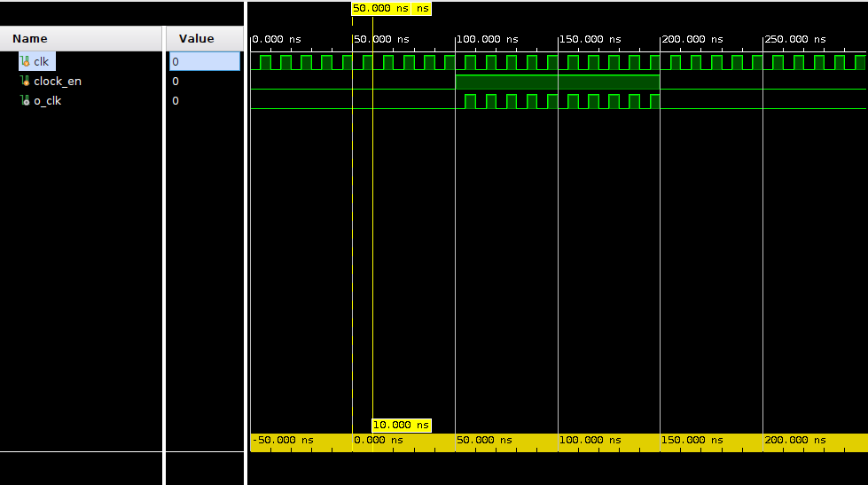Select the o_clk signal name
Screen dimensions: 868x485
point(48,101)
